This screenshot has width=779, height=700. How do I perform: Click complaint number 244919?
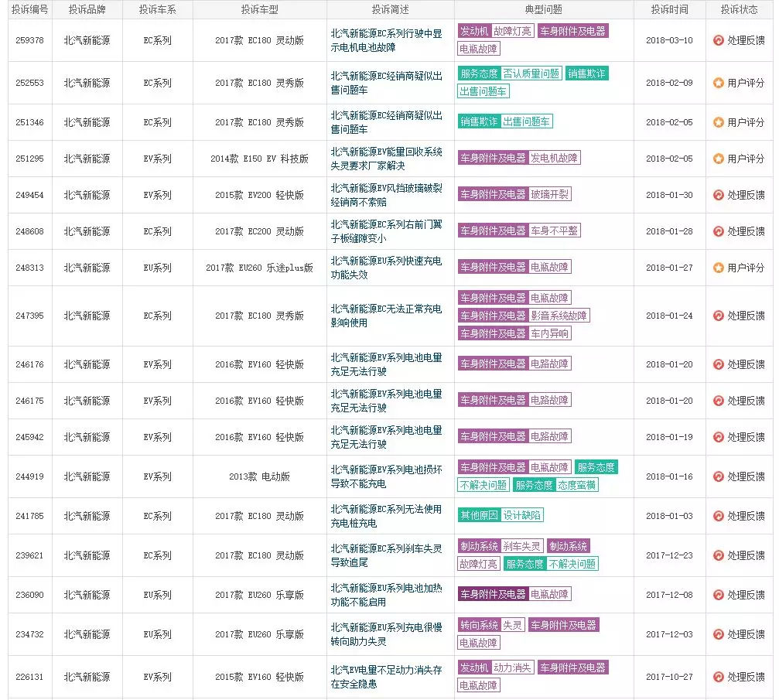(31, 476)
